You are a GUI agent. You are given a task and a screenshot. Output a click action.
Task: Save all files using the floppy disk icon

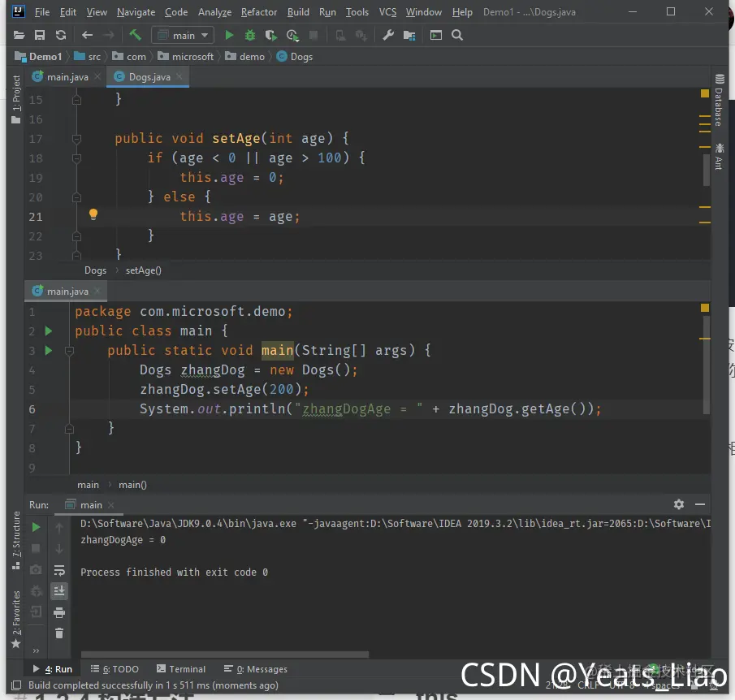tap(40, 35)
